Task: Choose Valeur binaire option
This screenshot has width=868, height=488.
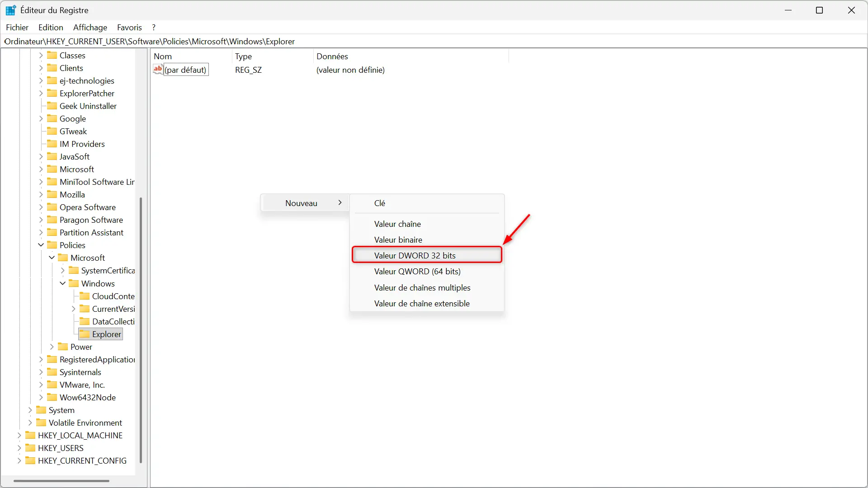Action: pos(427,239)
